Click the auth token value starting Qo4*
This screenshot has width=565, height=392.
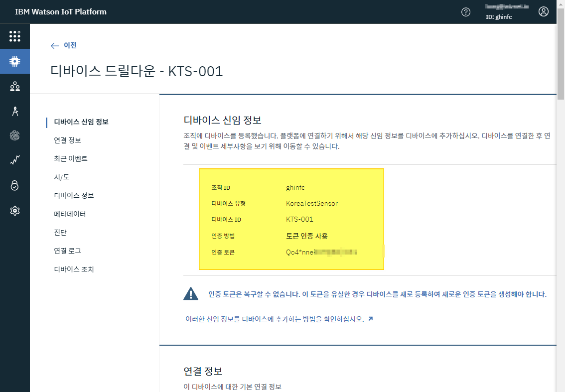321,252
